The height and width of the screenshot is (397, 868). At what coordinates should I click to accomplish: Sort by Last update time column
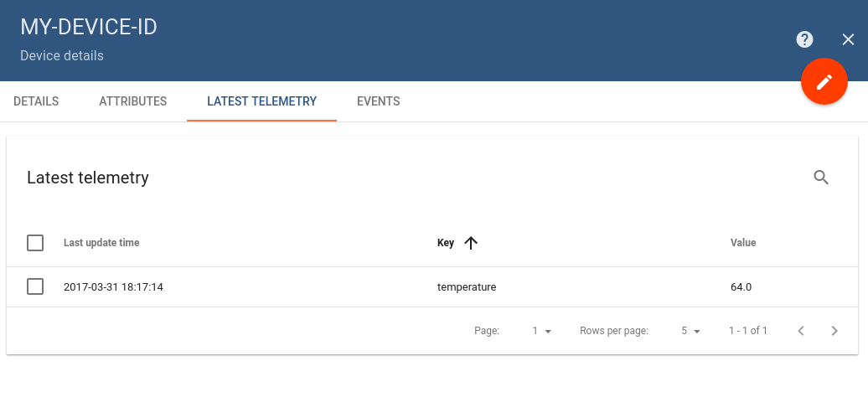pyautogui.click(x=101, y=243)
